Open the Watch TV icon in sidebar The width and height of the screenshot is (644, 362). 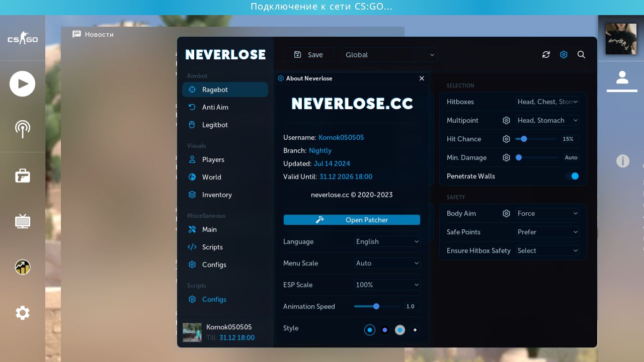pyautogui.click(x=22, y=221)
